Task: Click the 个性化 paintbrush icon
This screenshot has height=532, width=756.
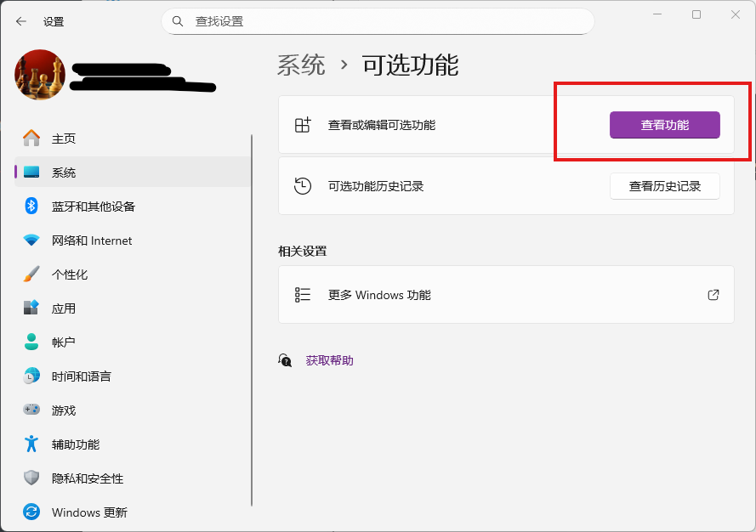Action: (x=31, y=274)
